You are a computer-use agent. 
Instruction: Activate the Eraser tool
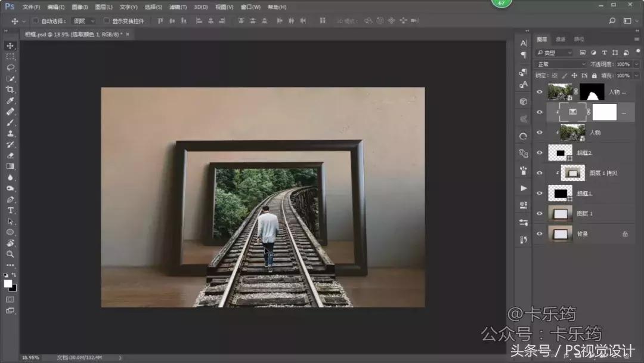(x=10, y=155)
